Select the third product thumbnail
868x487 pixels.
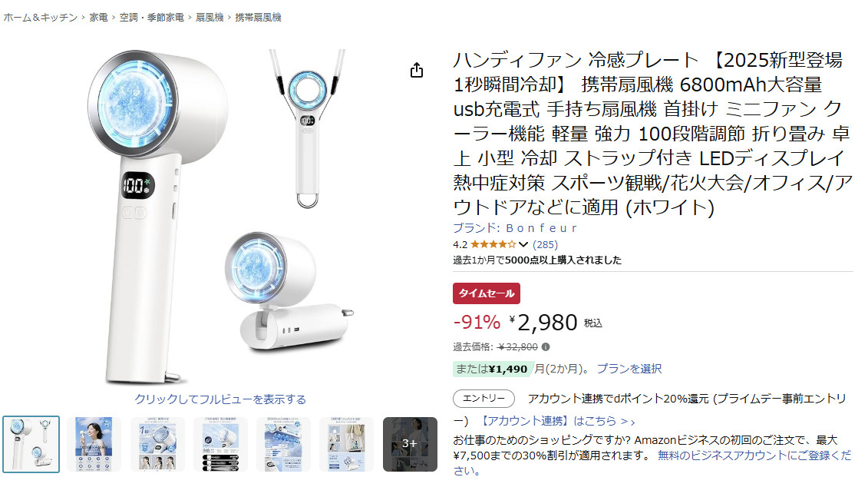click(157, 444)
